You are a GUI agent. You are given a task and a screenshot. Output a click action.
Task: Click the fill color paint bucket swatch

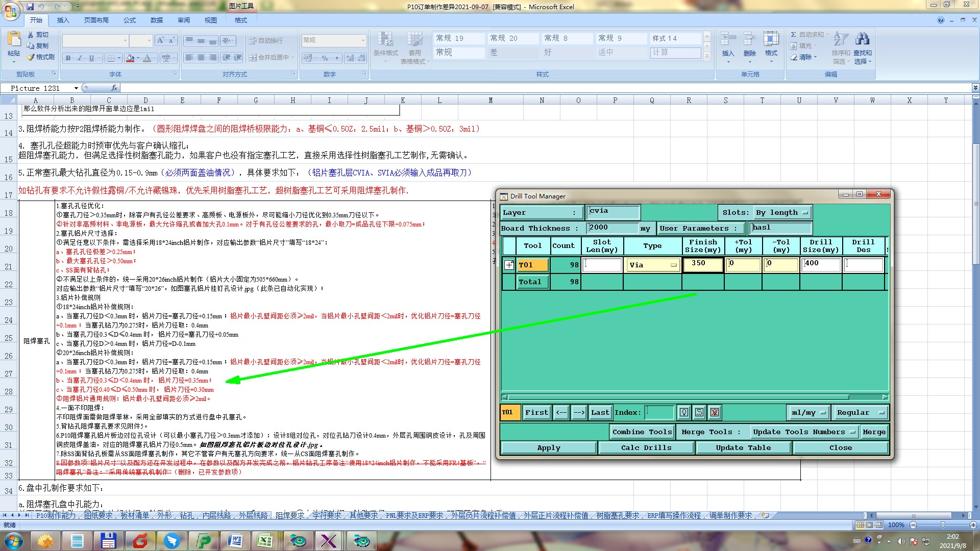point(130,58)
